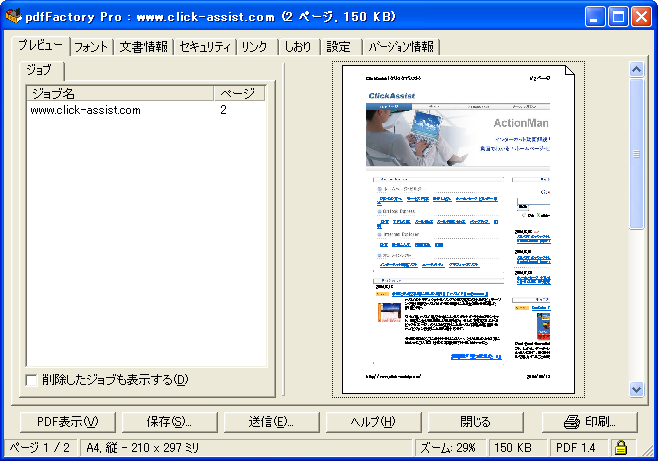The height and width of the screenshot is (461, 658).
Task: Open the セキュリティ tab
Action: 205,47
